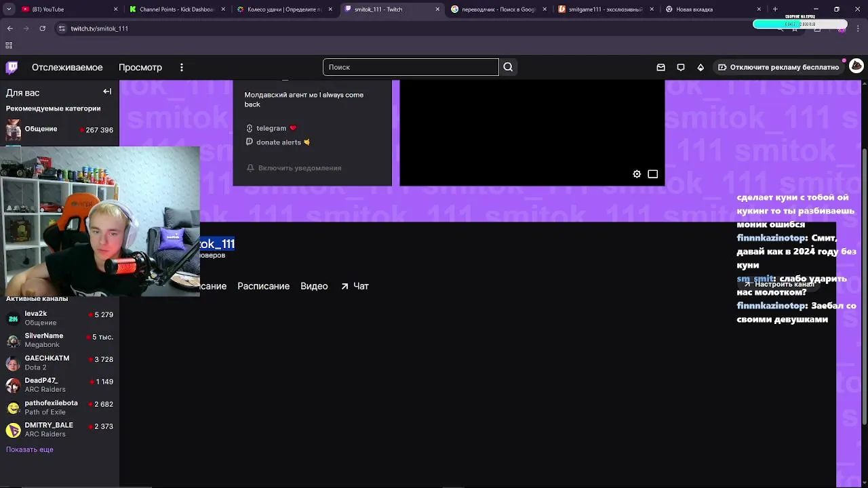868x488 pixels.
Task: Open the player settings gear
Action: point(637,174)
